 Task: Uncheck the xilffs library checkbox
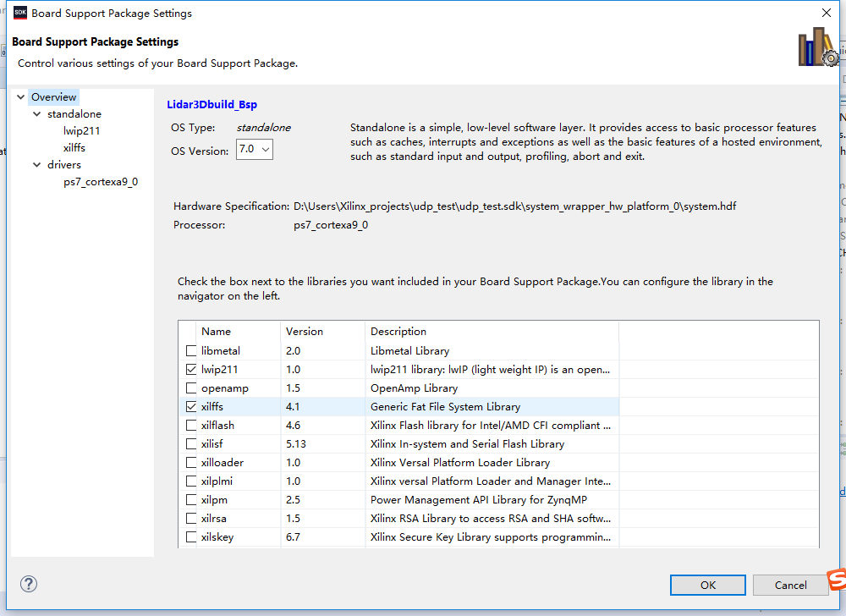(x=191, y=407)
